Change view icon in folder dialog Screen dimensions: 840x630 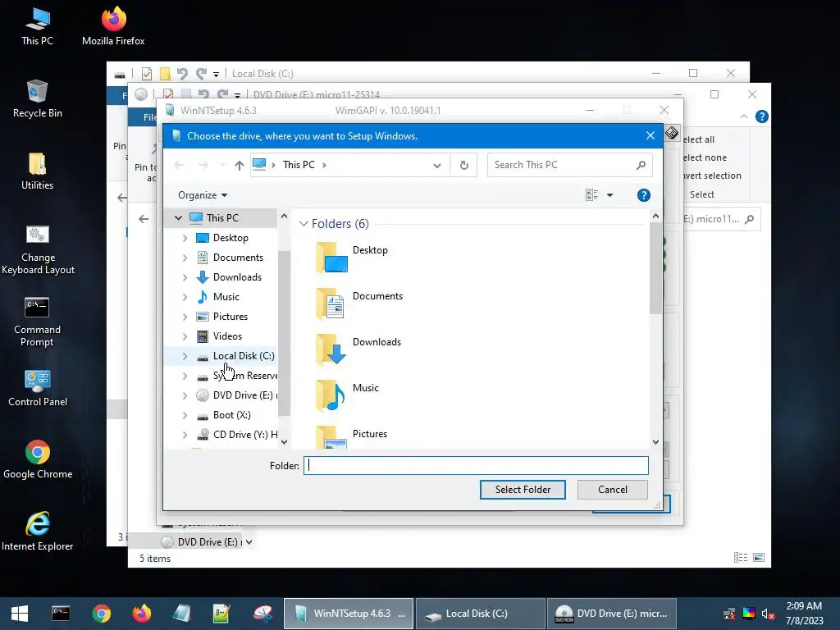coord(592,195)
